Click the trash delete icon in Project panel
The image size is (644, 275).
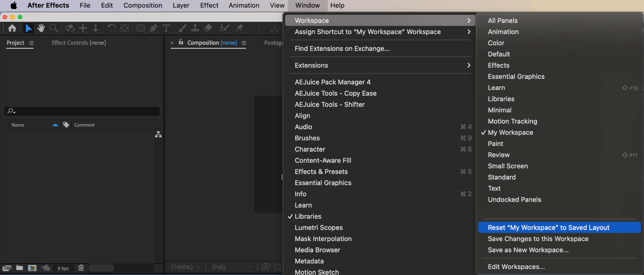click(81, 268)
